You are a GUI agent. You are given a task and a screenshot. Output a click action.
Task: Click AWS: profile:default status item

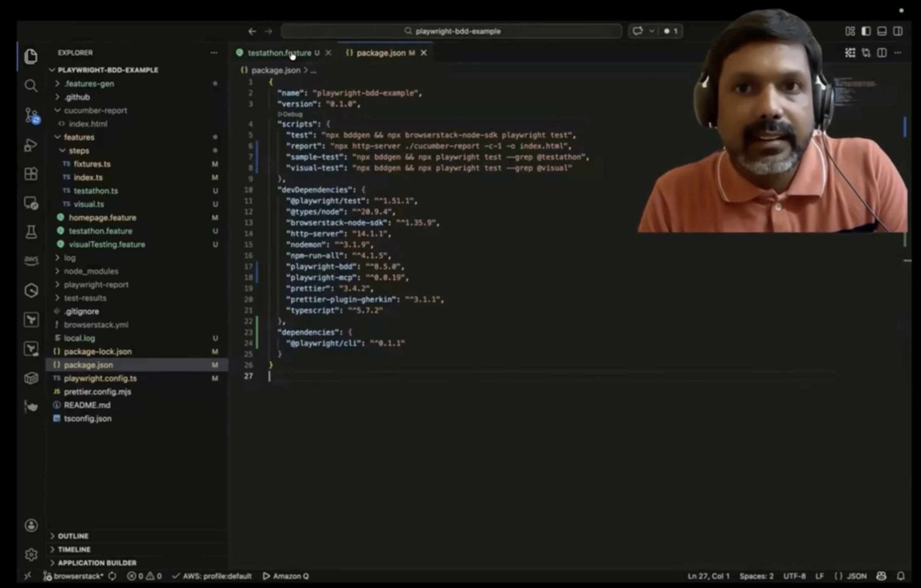(212, 576)
